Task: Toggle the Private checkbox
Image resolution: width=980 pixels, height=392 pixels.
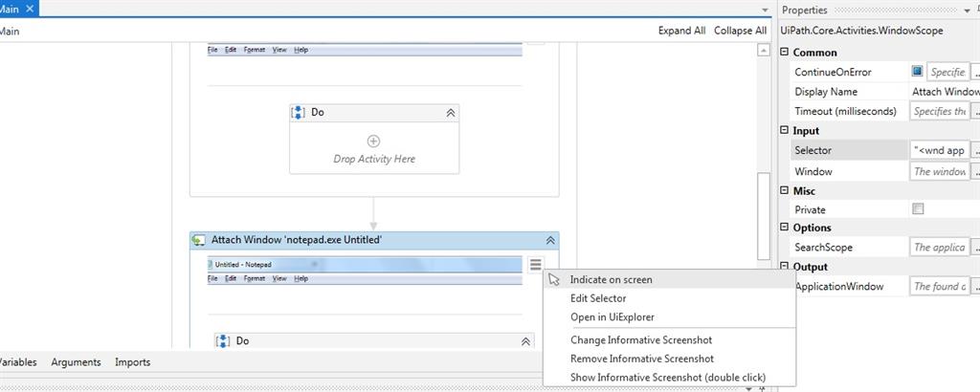Action: [x=918, y=209]
